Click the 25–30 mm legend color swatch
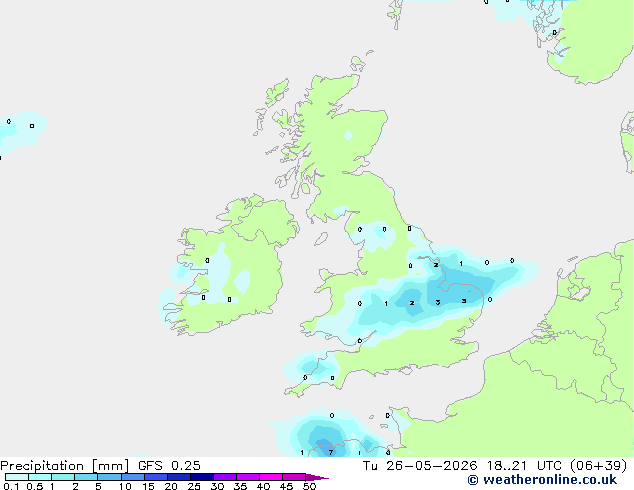This screenshot has height=490, width=634. click(x=202, y=477)
